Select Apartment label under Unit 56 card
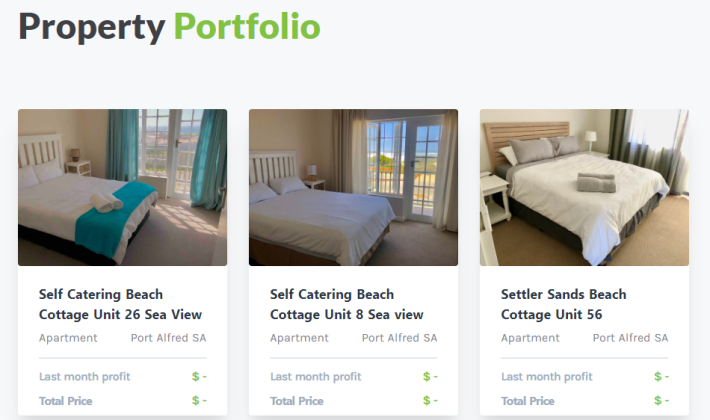The image size is (710, 420). [x=530, y=338]
